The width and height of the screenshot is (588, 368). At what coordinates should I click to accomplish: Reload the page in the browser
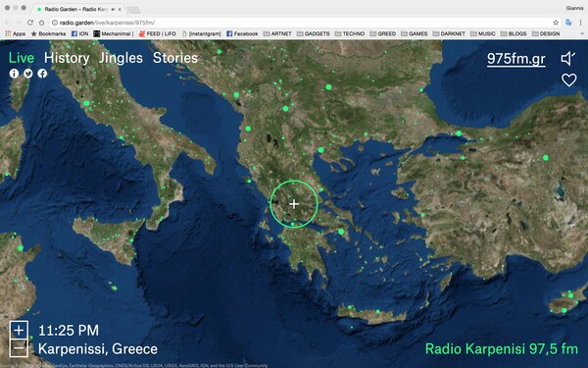(x=30, y=23)
